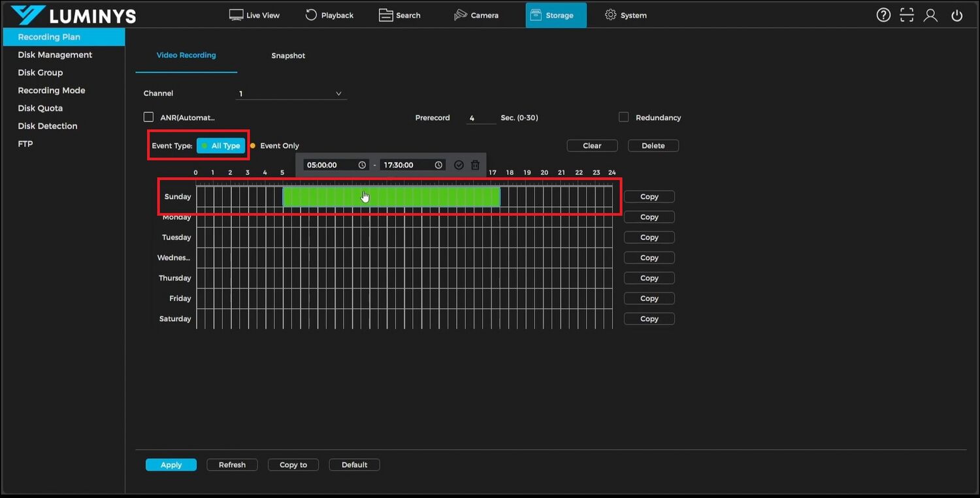Click the help question mark icon
This screenshot has height=498, width=980.
point(883,15)
